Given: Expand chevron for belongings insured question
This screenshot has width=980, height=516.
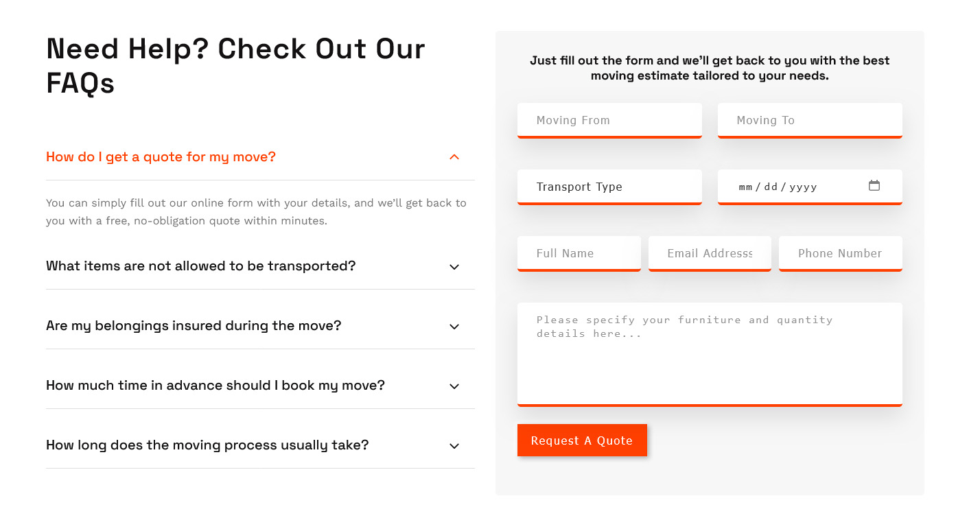Looking at the screenshot, I should pos(454,327).
